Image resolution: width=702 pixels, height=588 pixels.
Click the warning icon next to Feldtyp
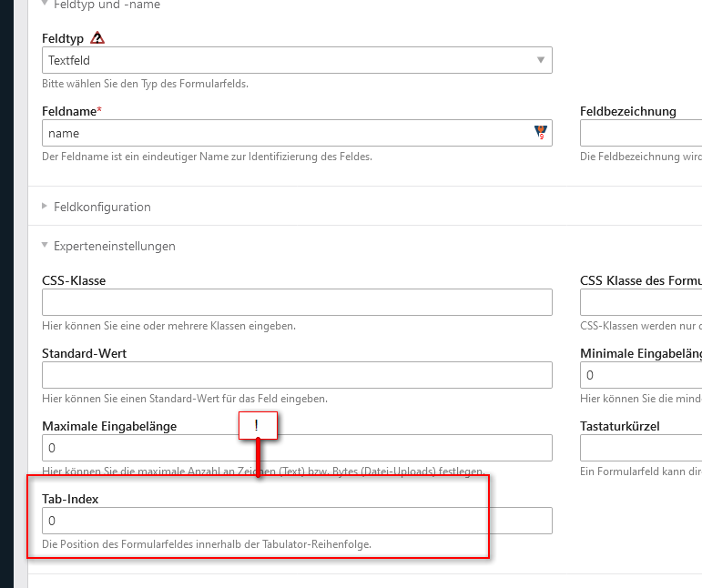tap(97, 38)
